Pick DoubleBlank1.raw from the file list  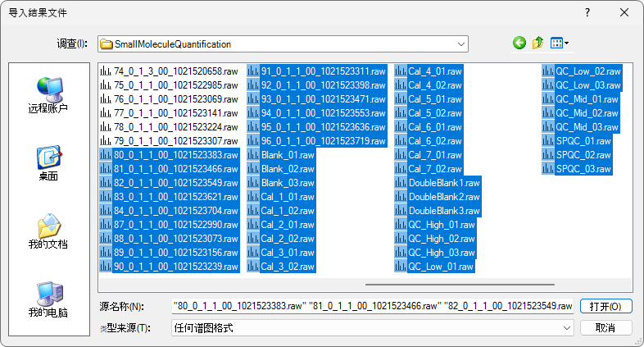[443, 183]
